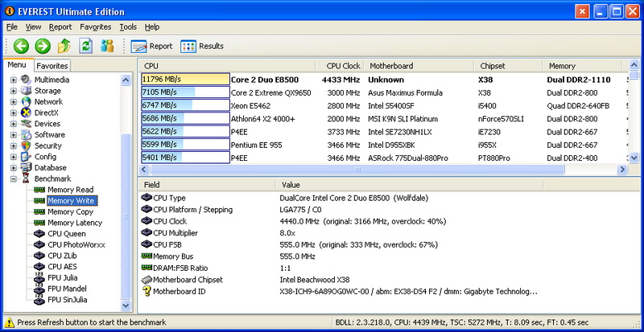Open the Help menu

(152, 27)
